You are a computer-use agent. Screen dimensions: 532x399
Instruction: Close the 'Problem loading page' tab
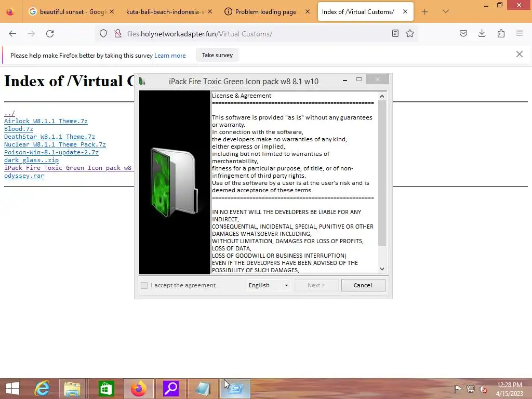308,11
